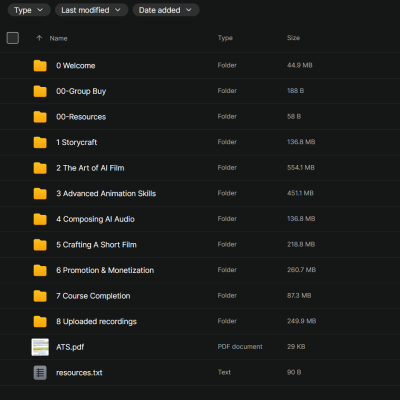Select the "4 Composing AI Audio" name
The image size is (400, 400).
[95, 219]
